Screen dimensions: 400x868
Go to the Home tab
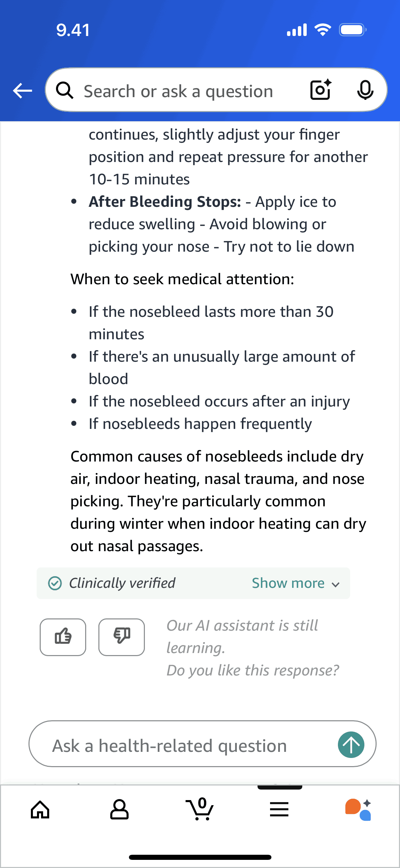click(x=40, y=810)
